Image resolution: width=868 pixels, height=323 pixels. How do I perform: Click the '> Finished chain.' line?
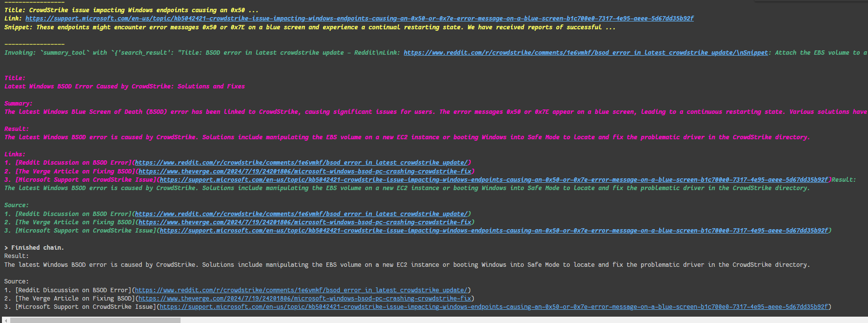pyautogui.click(x=34, y=248)
